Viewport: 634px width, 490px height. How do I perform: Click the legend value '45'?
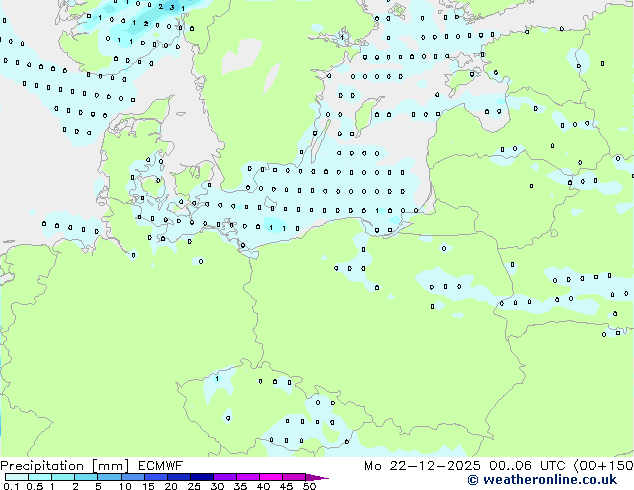tap(286, 486)
